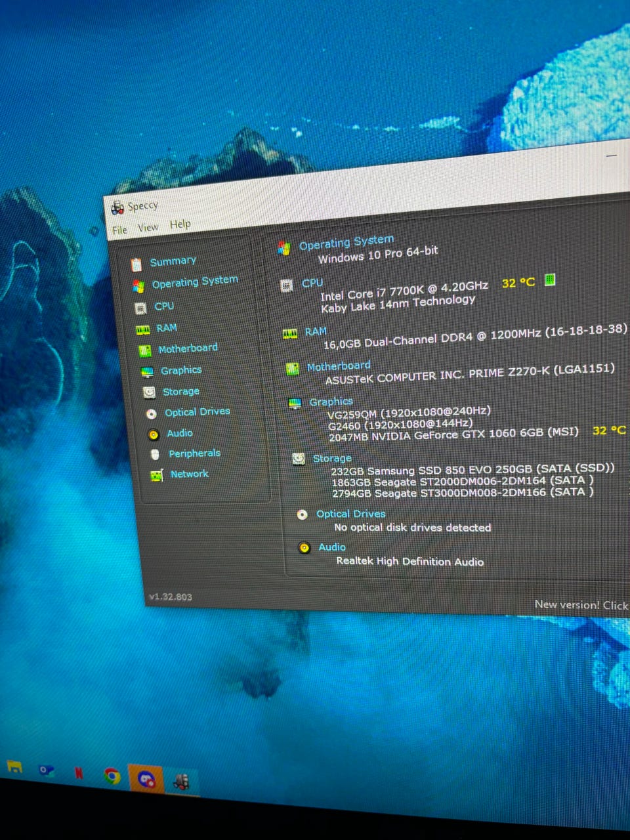Open the View menu

[x=148, y=227]
